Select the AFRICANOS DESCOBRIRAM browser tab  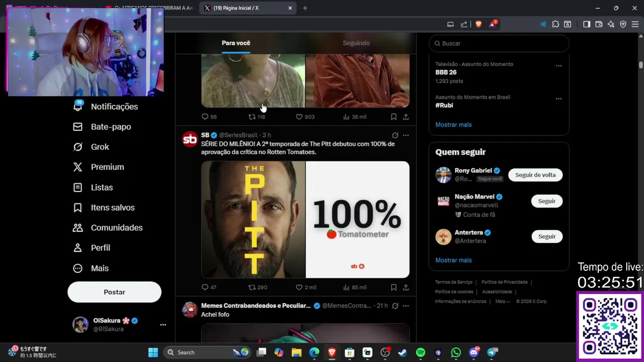(149, 8)
